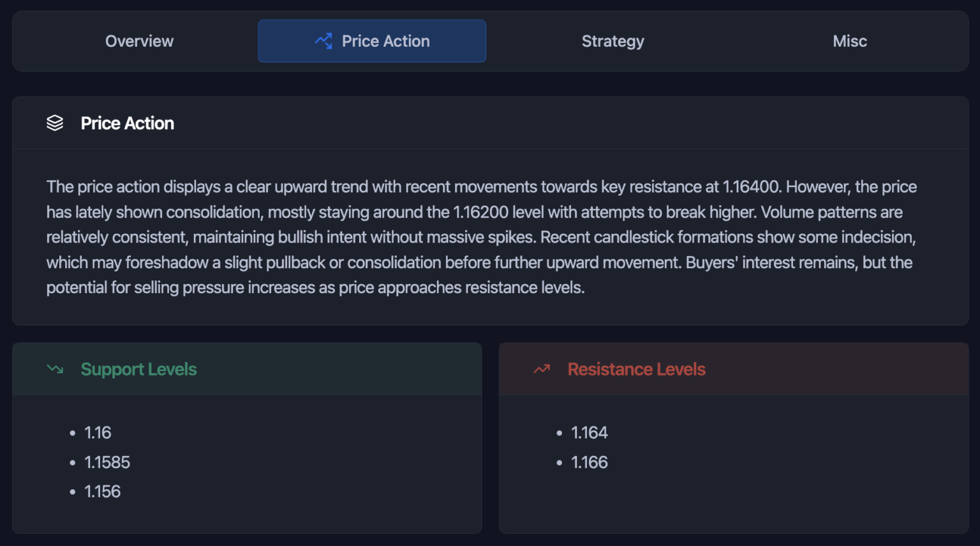The image size is (980, 546).
Task: Click the price action description paragraph
Action: [x=481, y=236]
